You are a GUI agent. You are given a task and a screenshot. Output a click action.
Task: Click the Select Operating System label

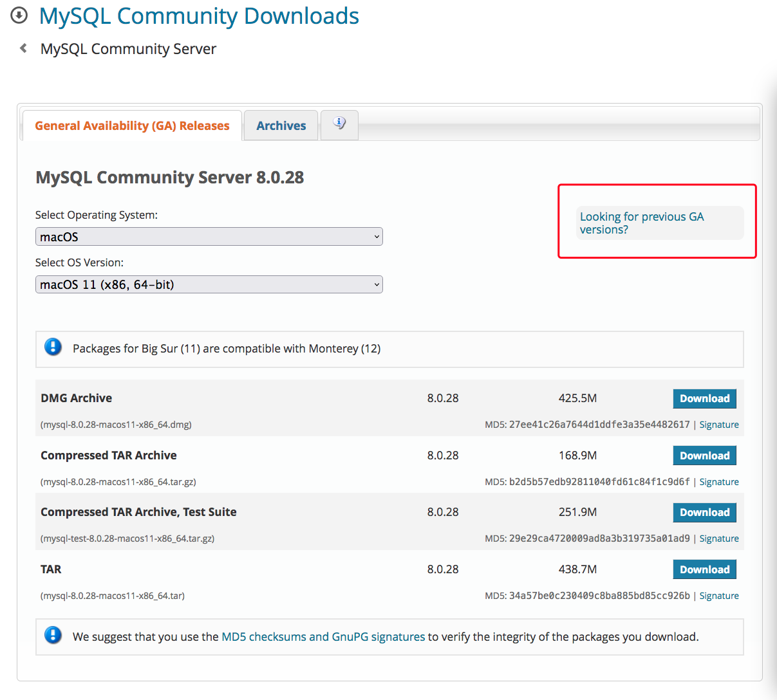(x=97, y=215)
